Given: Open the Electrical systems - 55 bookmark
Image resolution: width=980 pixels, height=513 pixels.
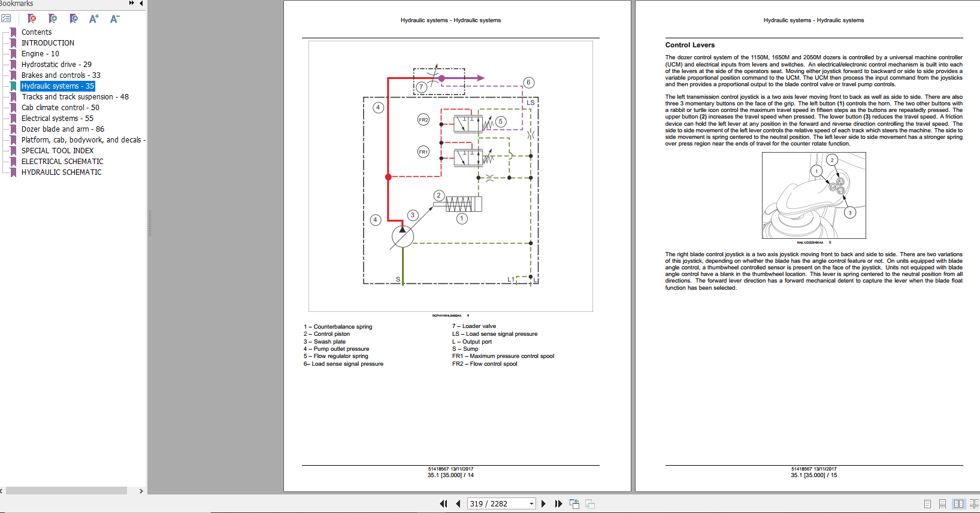Looking at the screenshot, I should [x=58, y=119].
